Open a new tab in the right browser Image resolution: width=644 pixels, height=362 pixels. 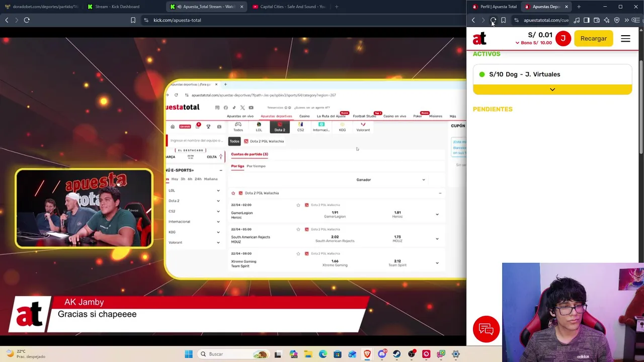(579, 7)
